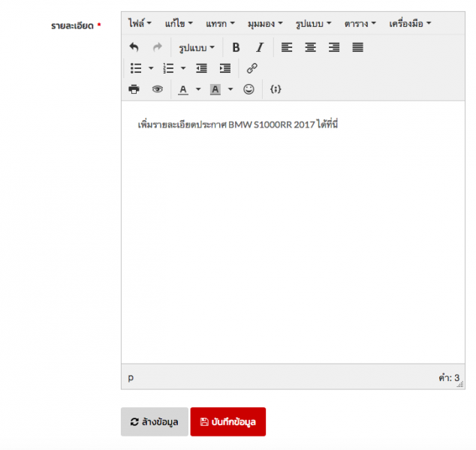
Task: Open the รูปแบบ menu in menu bar
Action: (313, 23)
